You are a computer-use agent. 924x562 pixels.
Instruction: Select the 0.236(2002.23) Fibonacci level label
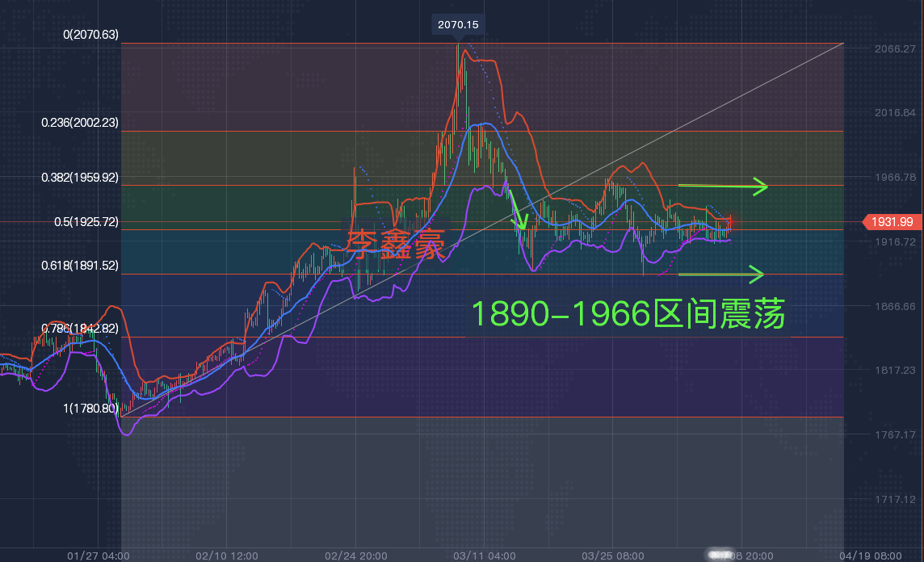(x=80, y=123)
